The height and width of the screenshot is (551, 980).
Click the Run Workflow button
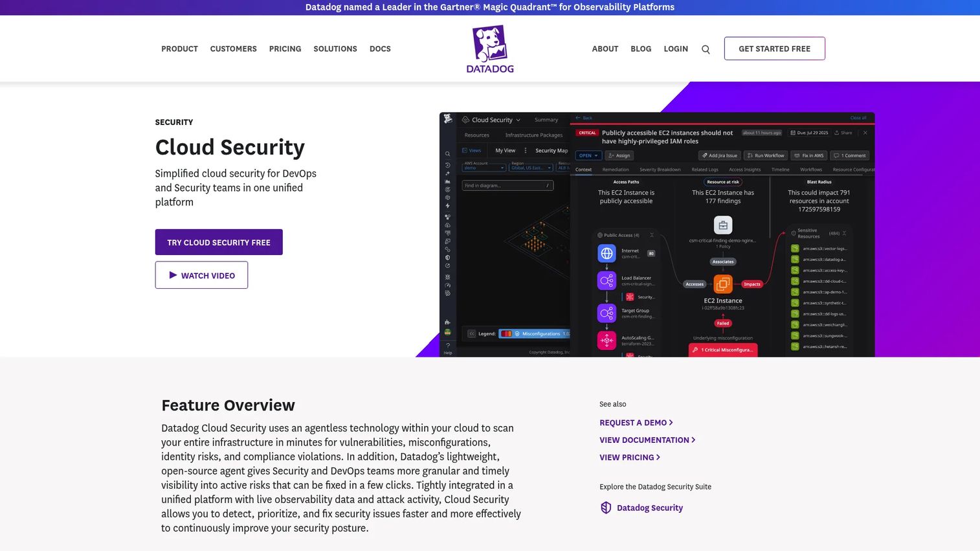(766, 155)
